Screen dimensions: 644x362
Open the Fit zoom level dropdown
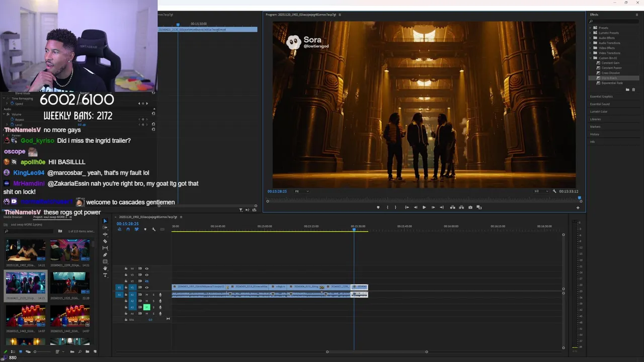pos(302,191)
